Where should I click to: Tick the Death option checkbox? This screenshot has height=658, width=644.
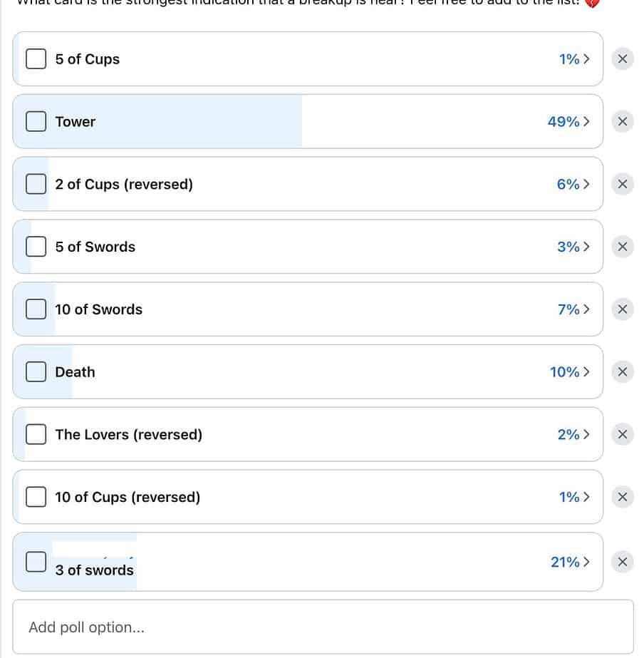coord(36,372)
